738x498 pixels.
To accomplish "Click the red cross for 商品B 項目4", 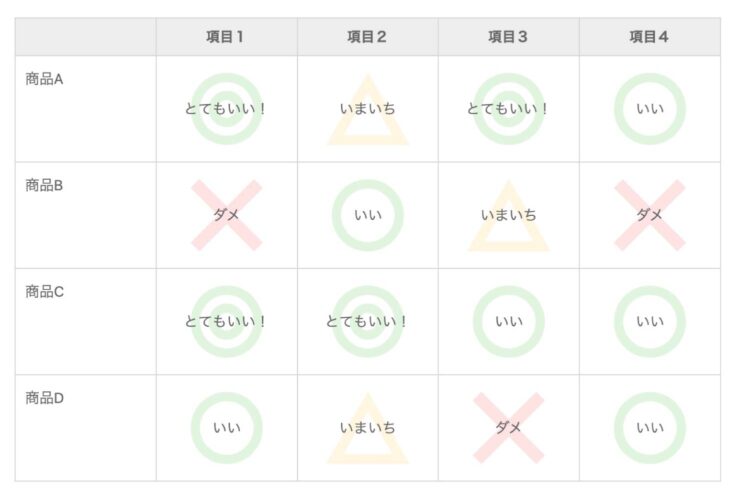I will coord(649,215).
